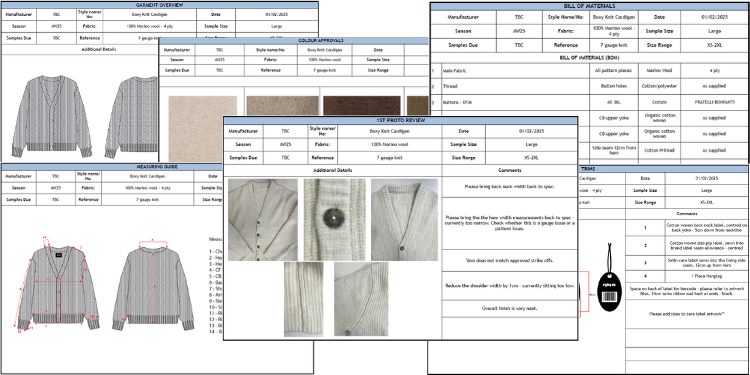Screen dimensions: 750x375
Task: Open the rib knit detail photo in 1st Proto Review
Action: (x=303, y=299)
